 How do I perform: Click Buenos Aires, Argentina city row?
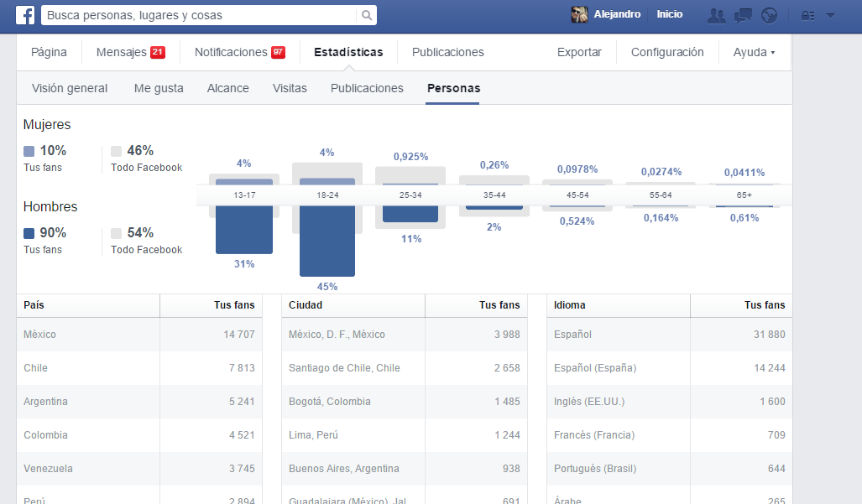point(405,468)
